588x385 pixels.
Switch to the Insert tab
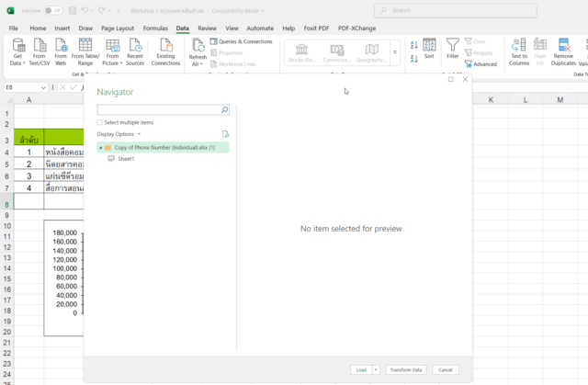click(x=62, y=28)
